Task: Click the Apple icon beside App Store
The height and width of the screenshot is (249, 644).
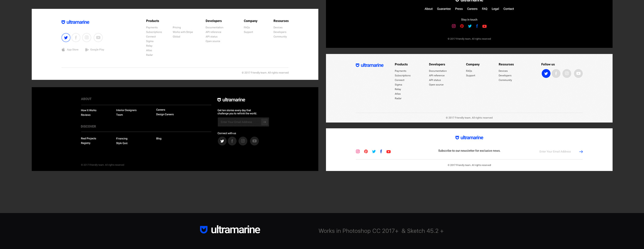Action: tap(63, 50)
